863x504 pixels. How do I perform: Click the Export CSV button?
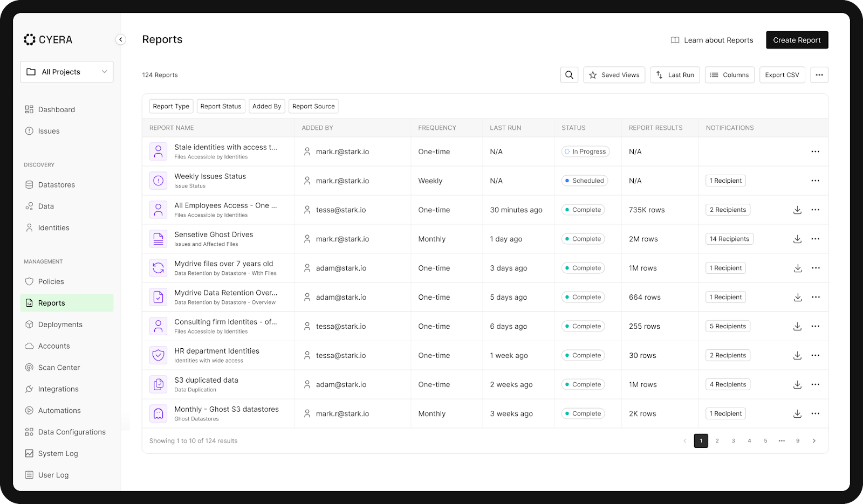click(782, 74)
